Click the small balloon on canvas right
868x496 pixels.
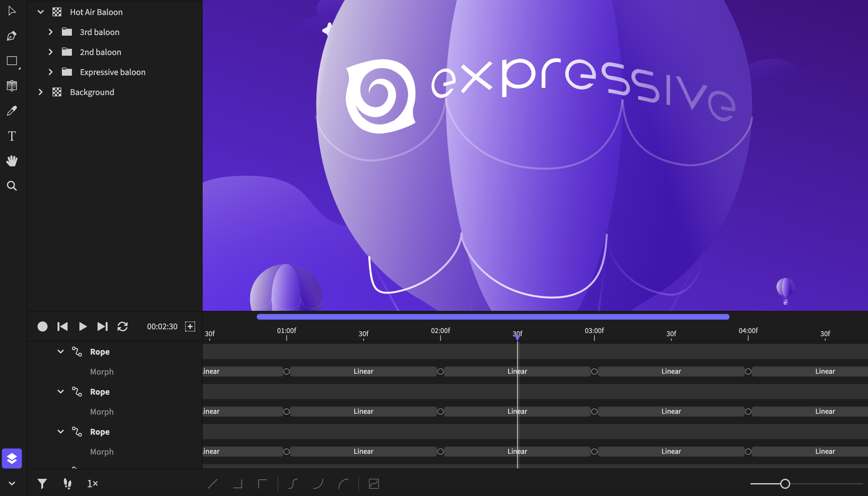[x=785, y=291]
